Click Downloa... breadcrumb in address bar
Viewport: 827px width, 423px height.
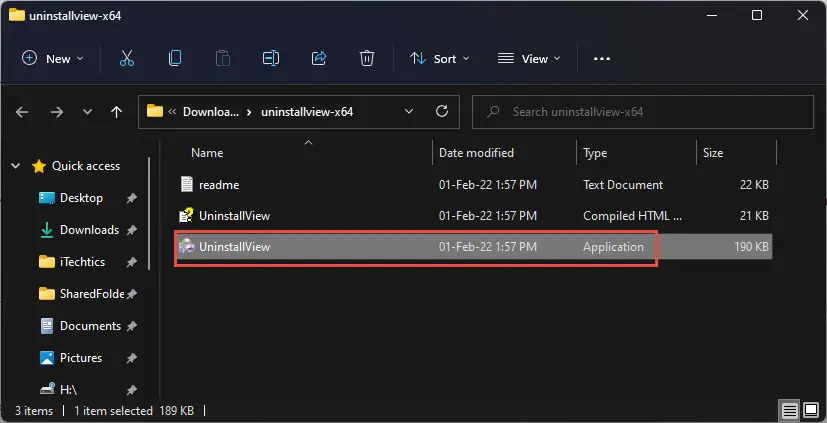coord(211,112)
